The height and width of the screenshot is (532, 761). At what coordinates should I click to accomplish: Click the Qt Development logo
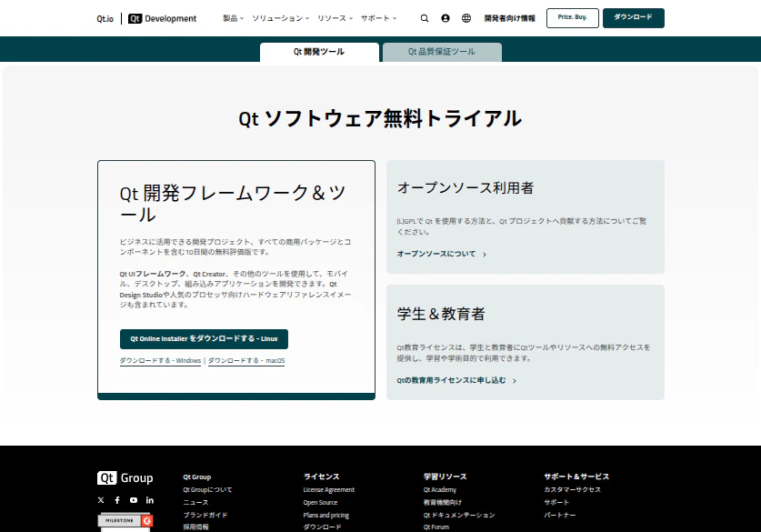click(162, 18)
